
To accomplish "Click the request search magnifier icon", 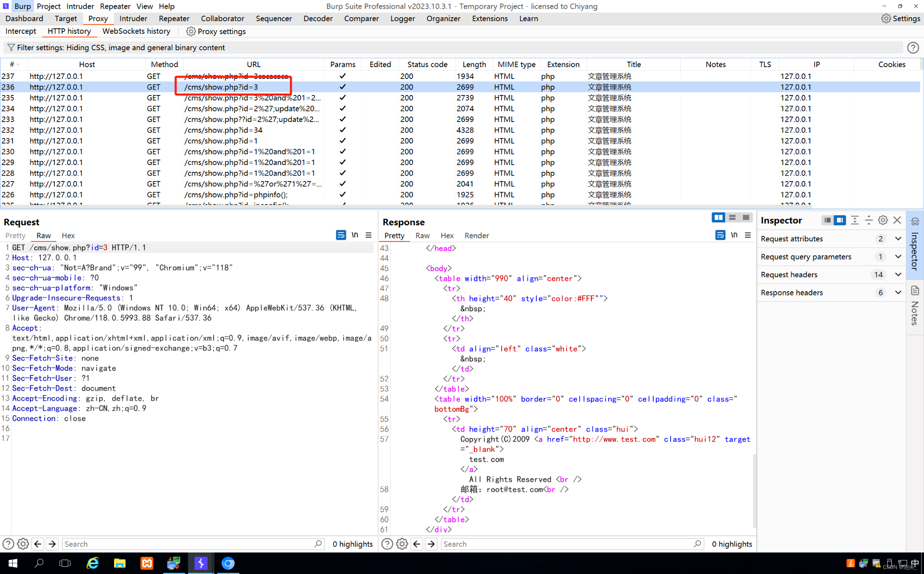I will point(318,544).
